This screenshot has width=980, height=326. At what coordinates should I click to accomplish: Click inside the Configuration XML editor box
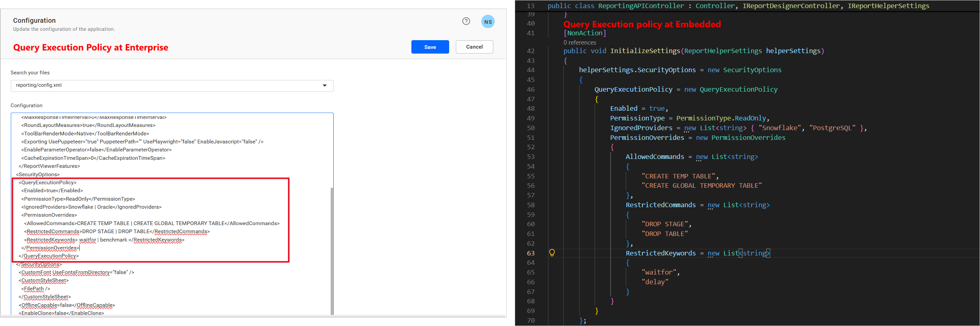pos(172,214)
